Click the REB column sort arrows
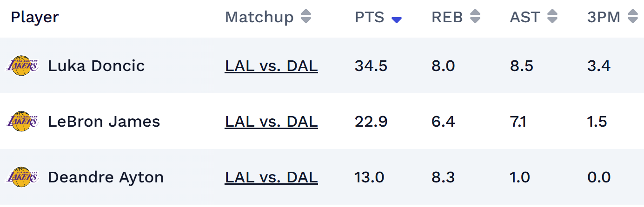This screenshot has height=207, width=644. (475, 17)
